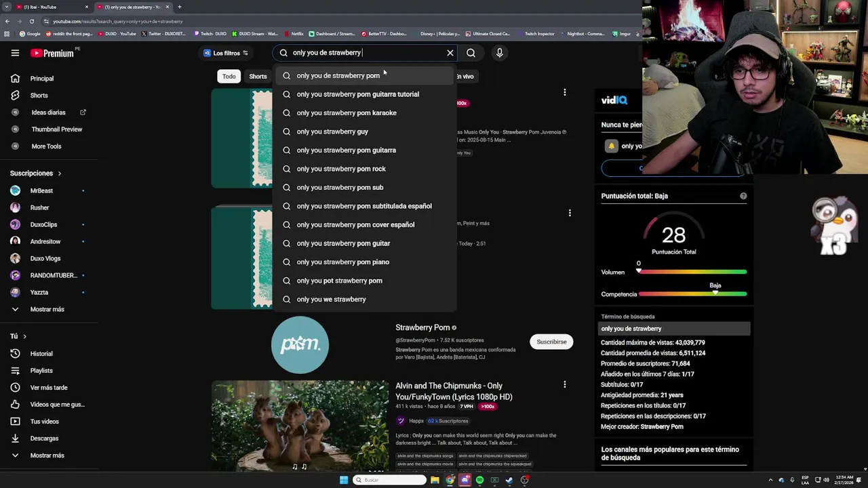
Task: Expand the Tú section chevron
Action: point(25,336)
